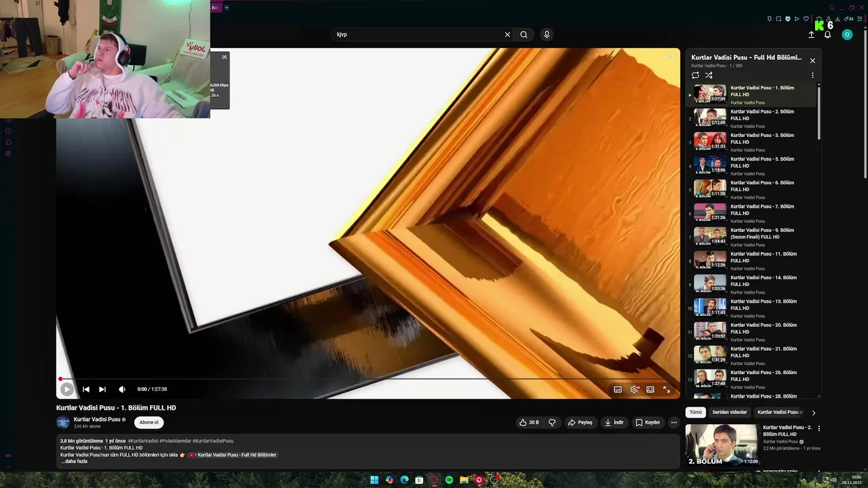
Task: Expand description with ...daha fazla
Action: click(x=74, y=462)
